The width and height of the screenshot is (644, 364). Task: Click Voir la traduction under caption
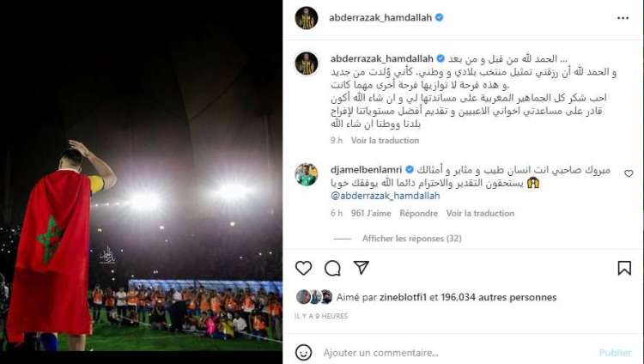click(x=385, y=141)
